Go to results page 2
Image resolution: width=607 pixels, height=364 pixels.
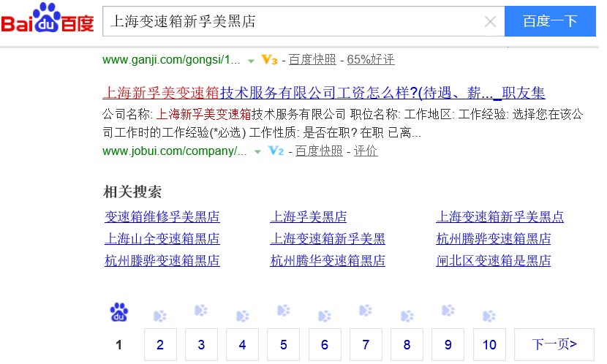click(x=160, y=345)
